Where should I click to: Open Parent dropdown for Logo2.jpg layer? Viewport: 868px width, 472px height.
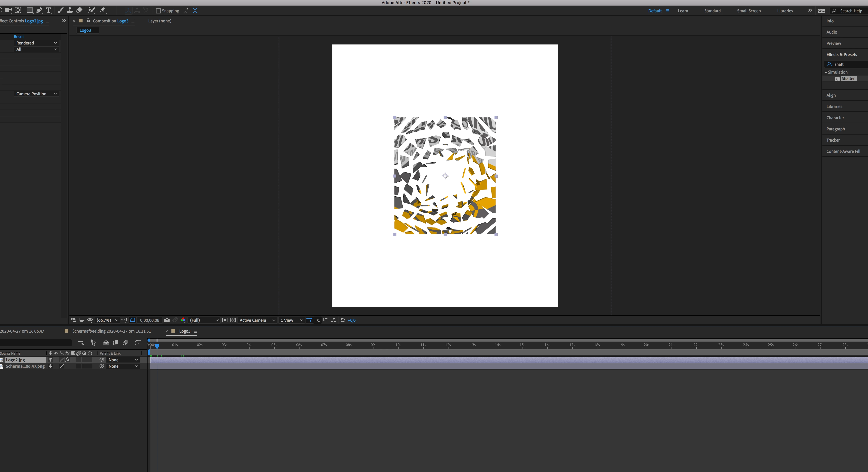(123, 360)
